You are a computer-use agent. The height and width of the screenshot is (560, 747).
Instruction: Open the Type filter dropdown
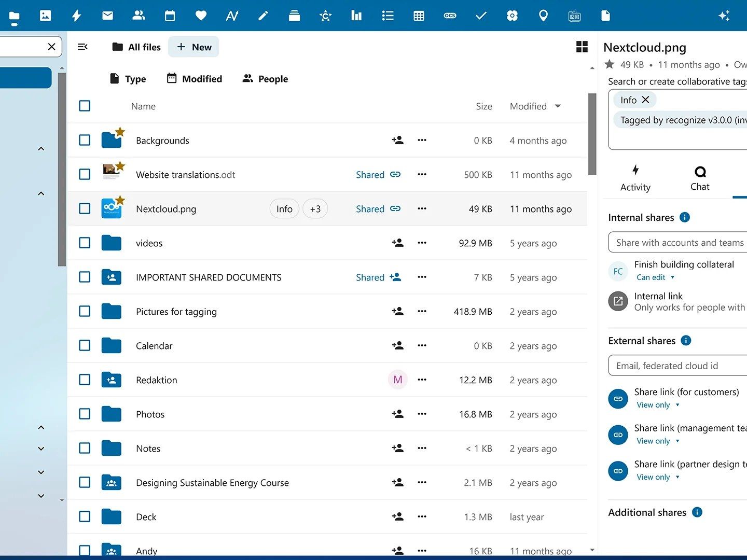tap(128, 79)
